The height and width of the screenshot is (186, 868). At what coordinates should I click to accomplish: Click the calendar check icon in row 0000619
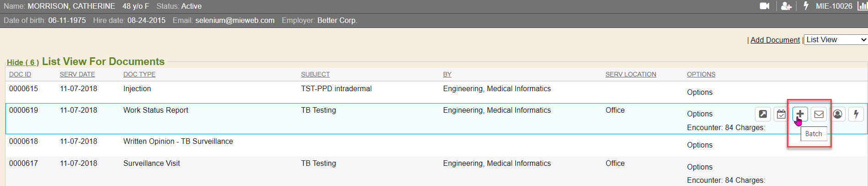(x=781, y=114)
